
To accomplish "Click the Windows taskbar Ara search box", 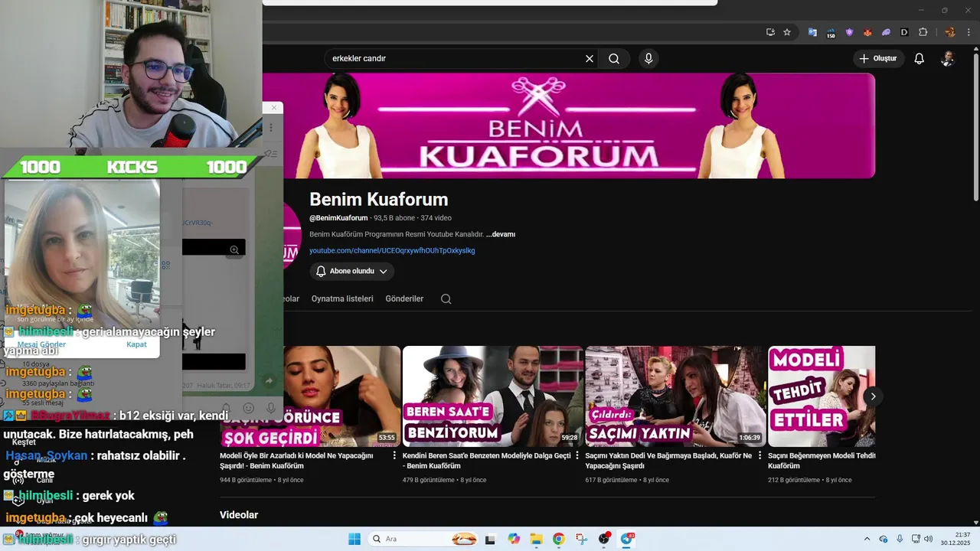I will click(x=423, y=539).
